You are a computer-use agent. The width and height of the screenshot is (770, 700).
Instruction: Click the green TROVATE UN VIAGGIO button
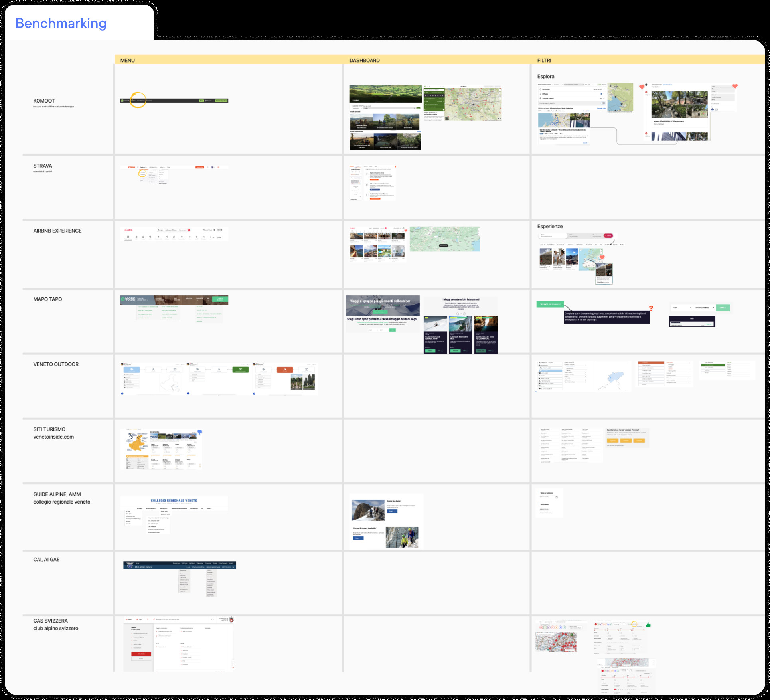(x=550, y=304)
